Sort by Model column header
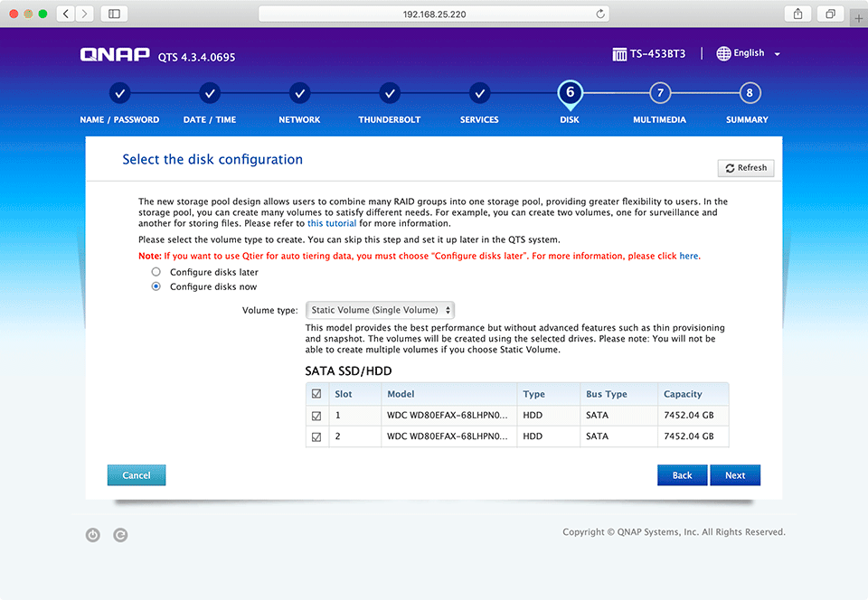Viewport: 868px width, 600px height. coord(449,394)
